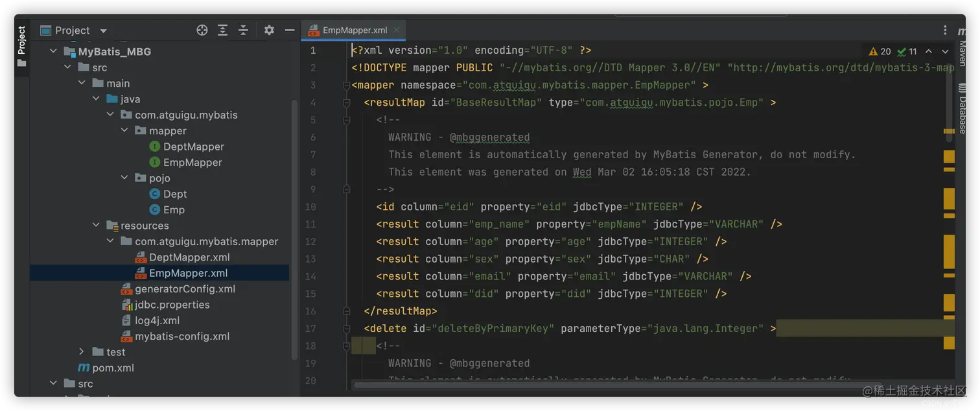The height and width of the screenshot is (411, 980).
Task: Select the EmpMapper interface in mapper package
Action: (192, 162)
